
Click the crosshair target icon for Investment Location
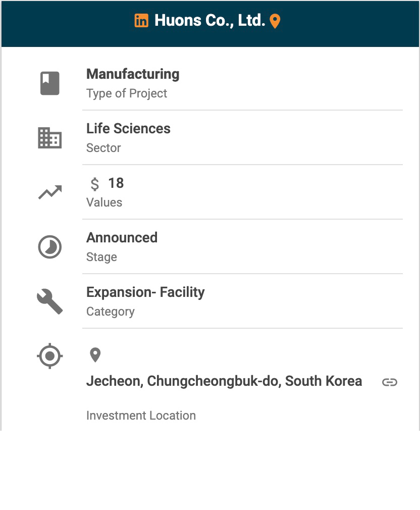pyautogui.click(x=50, y=356)
